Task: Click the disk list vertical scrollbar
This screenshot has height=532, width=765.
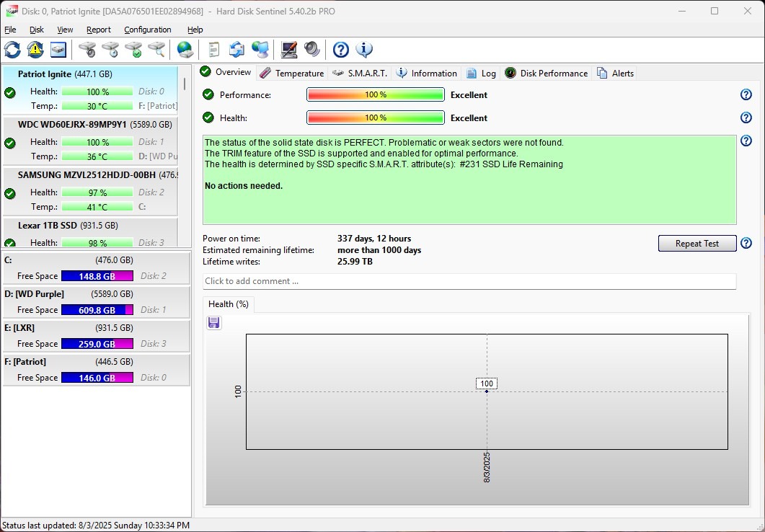Action: click(x=185, y=82)
